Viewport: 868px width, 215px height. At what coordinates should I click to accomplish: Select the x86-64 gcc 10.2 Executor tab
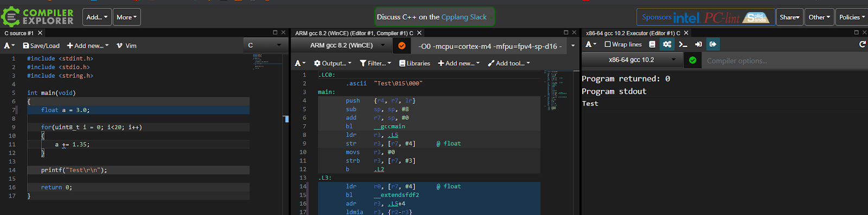point(633,33)
